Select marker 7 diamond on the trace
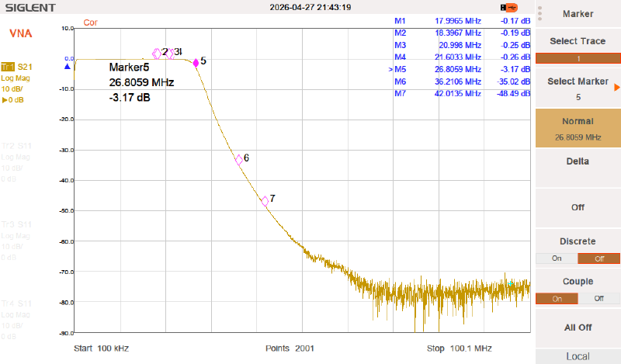The image size is (621, 364). pyautogui.click(x=265, y=201)
